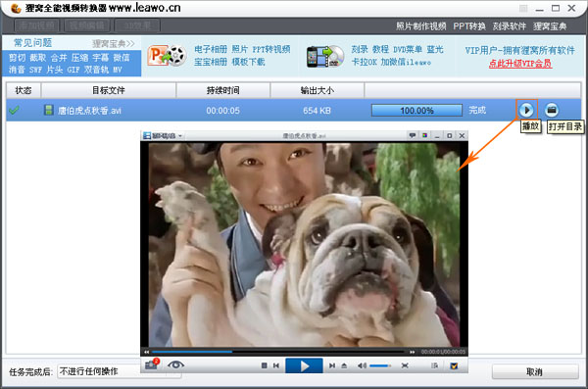Click the large blue play button
Viewport: 588px width, 389px height.
tap(304, 365)
